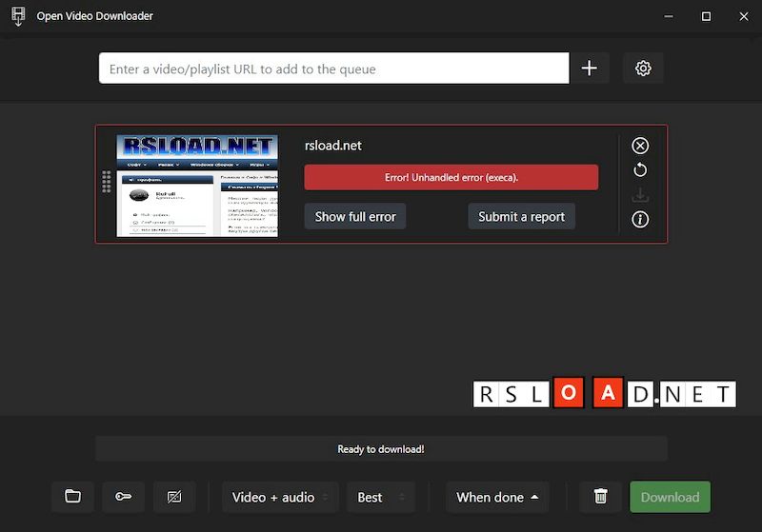This screenshot has width=762, height=532.
Task: Click the rsload.net video title
Action: [x=332, y=146]
